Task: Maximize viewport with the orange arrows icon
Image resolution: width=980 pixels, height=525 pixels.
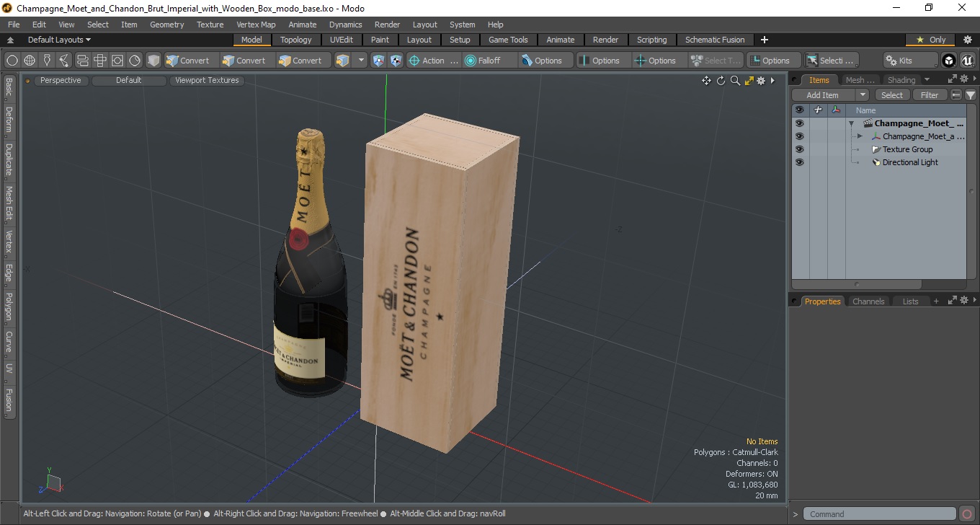Action: pyautogui.click(x=749, y=81)
